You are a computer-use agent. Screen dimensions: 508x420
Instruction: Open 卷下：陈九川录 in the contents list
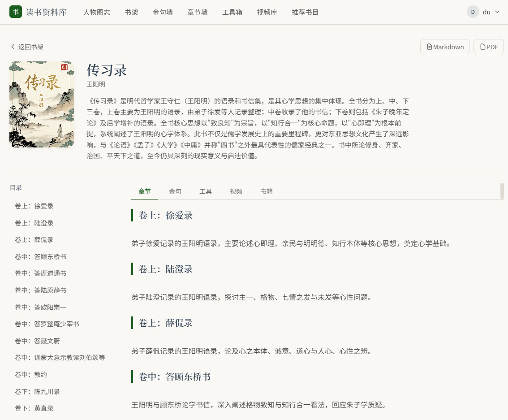[x=37, y=391]
